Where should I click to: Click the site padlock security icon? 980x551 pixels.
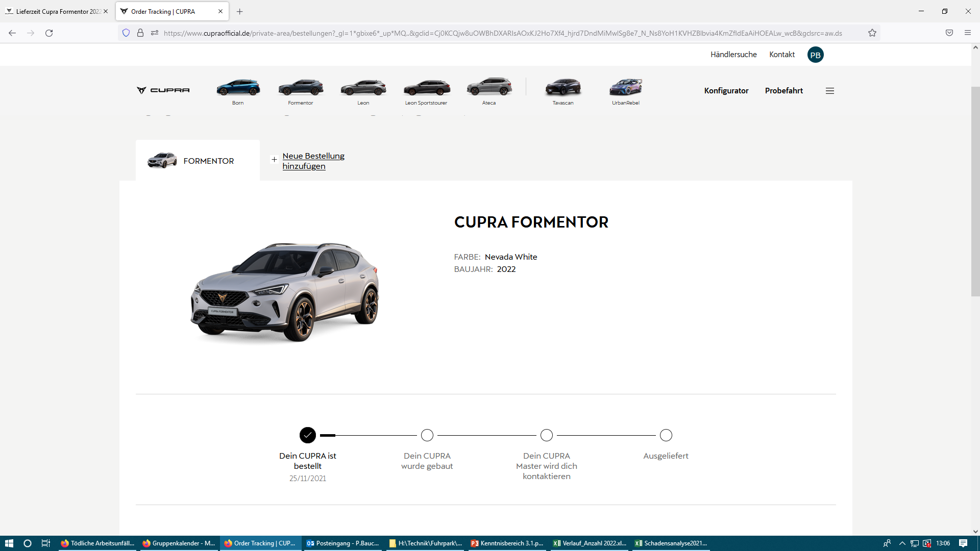pos(140,33)
